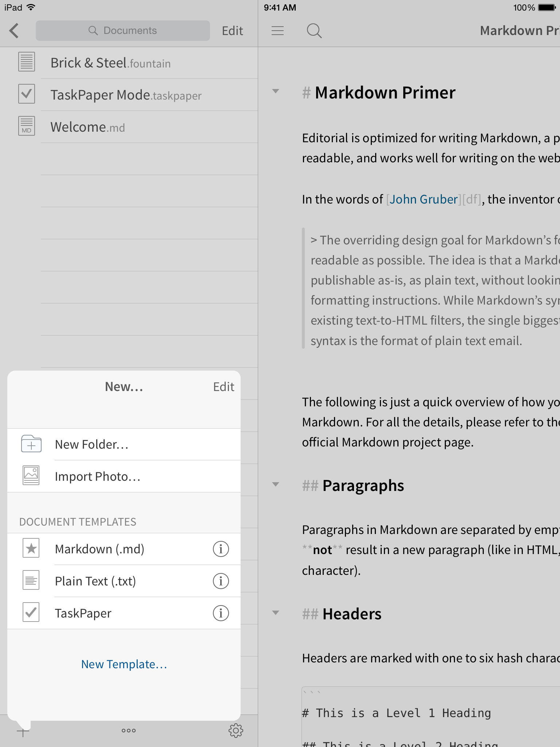Open the editor search magnifier icon

[314, 31]
